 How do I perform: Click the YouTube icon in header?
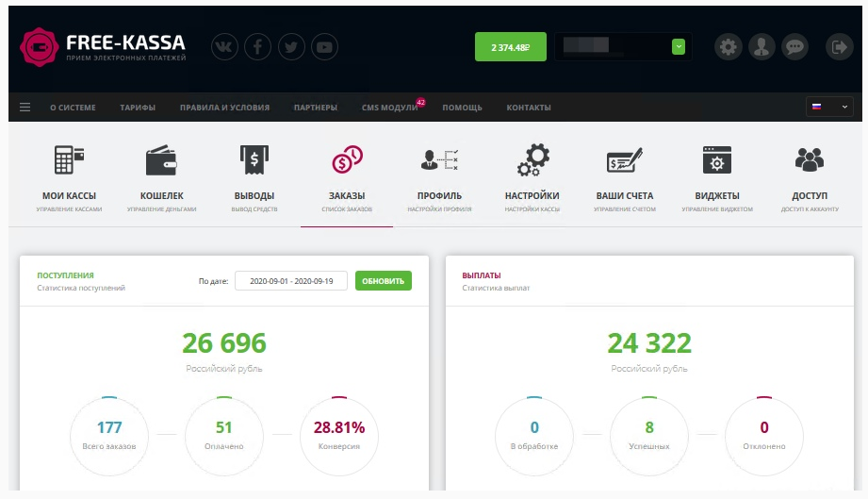coord(324,47)
